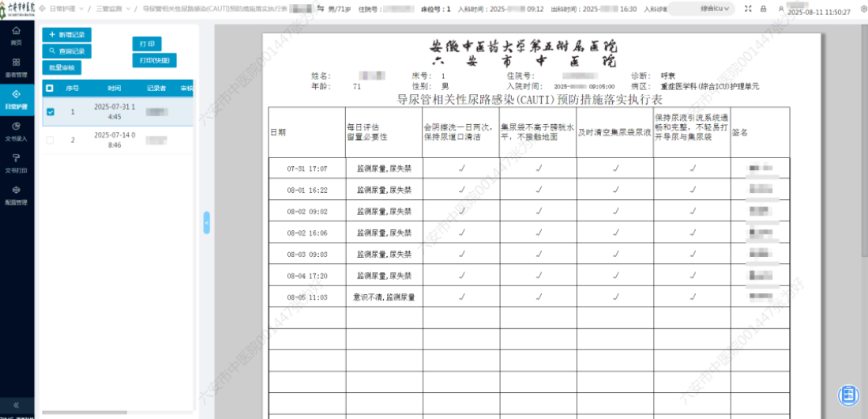Click the record list horizontal scrollbar
The height and width of the screenshot is (419, 868).
(87, 412)
